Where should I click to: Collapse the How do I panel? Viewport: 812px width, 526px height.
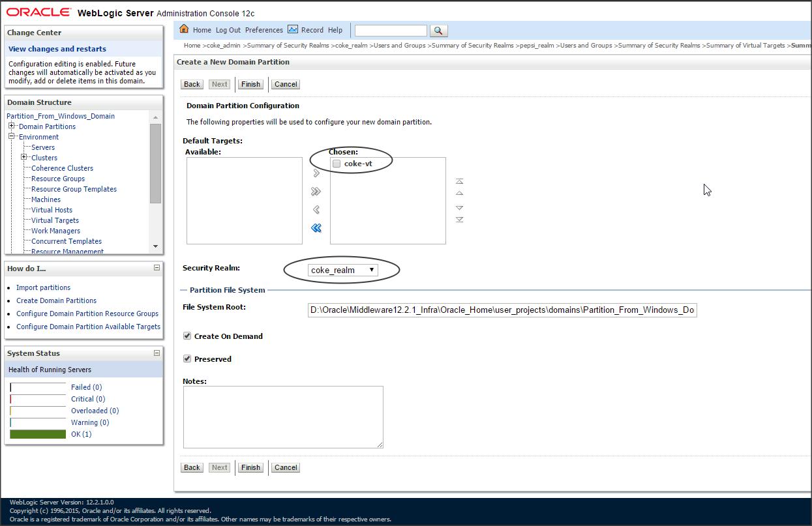(x=157, y=268)
